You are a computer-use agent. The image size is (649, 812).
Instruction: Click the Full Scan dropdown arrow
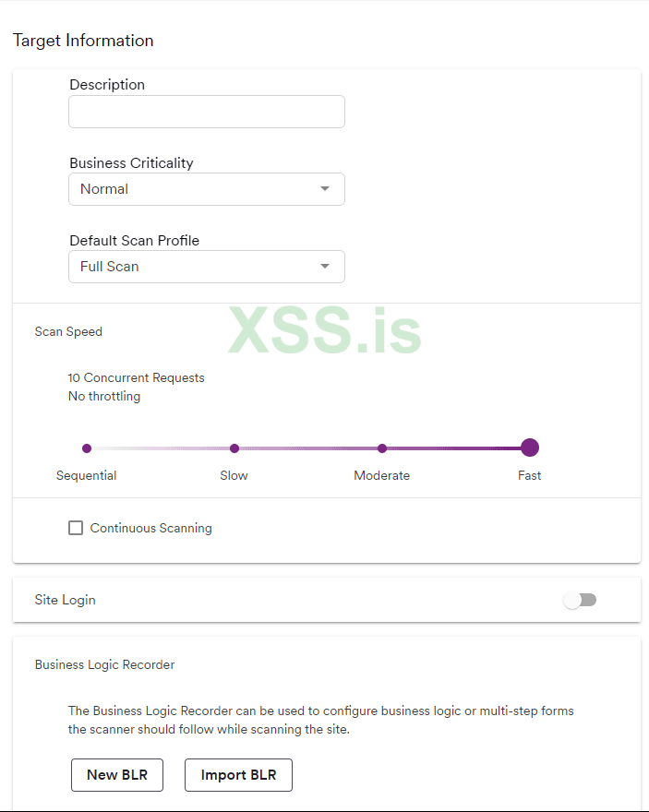pos(325,267)
